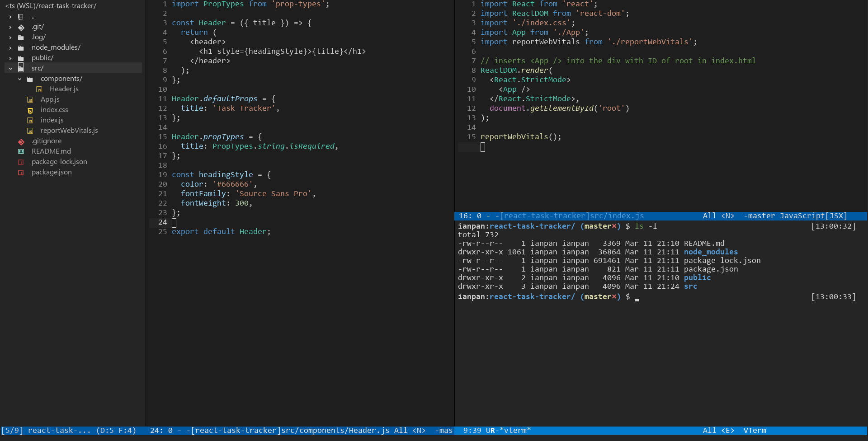
Task: Click the cursor on line 16 of index.js
Action: click(x=483, y=147)
